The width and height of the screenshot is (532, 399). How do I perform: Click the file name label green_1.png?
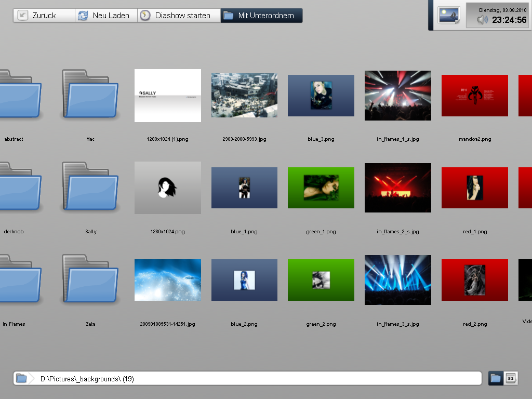coord(321,231)
